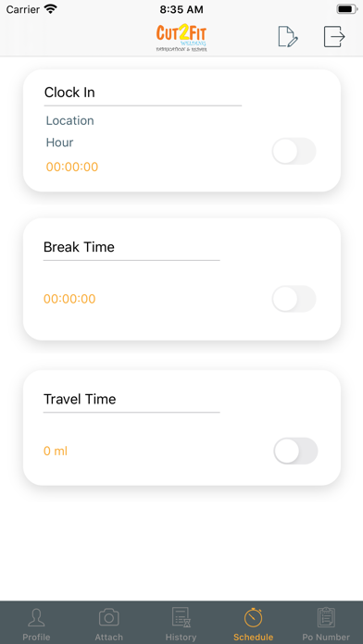The image size is (363, 644).
Task: Tap the Break Time heading
Action: [x=79, y=247]
